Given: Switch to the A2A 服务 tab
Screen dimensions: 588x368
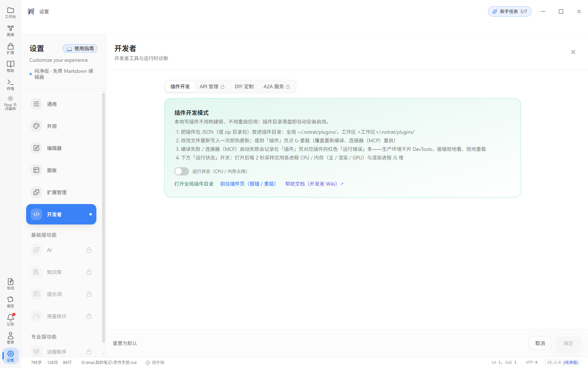Looking at the screenshot, I should 276,87.
